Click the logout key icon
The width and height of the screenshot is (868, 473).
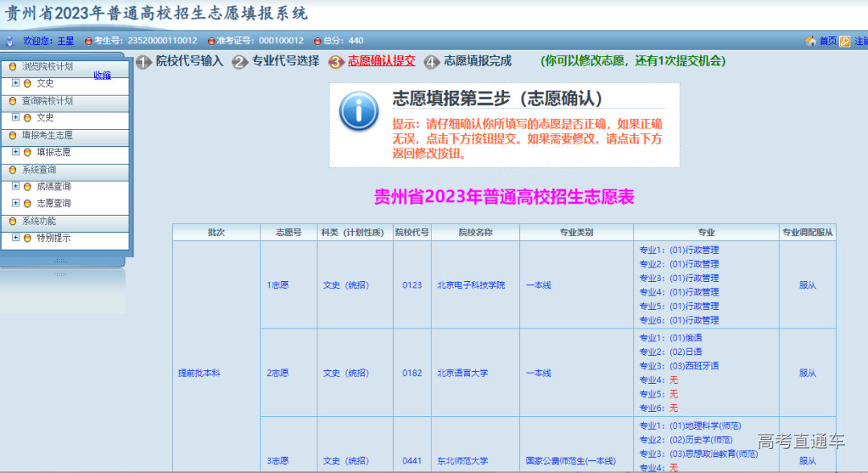845,41
